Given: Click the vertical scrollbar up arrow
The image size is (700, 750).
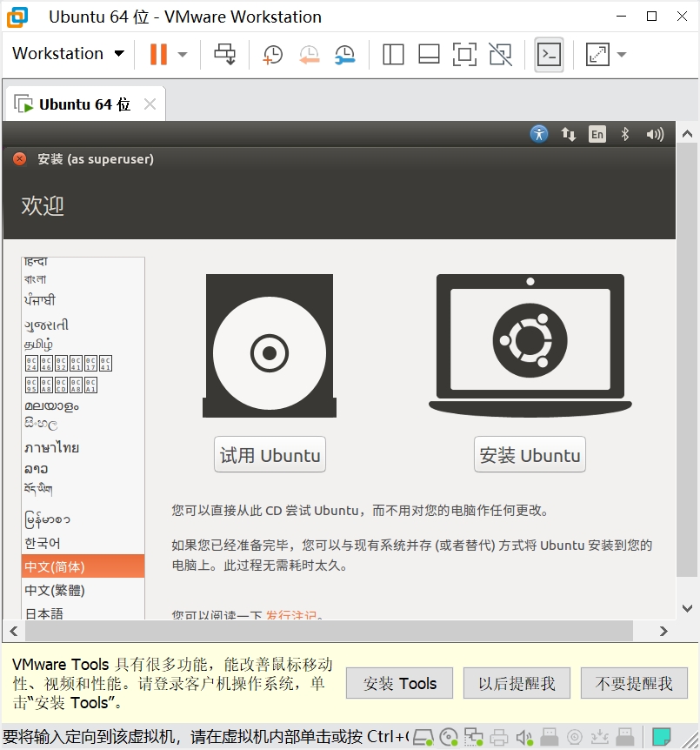Looking at the screenshot, I should 687,134.
